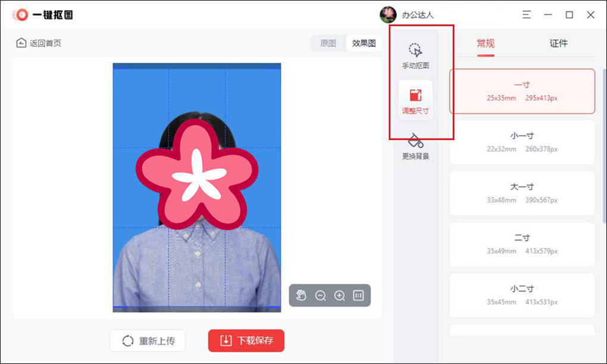Switch to the 证件 tab

558,43
